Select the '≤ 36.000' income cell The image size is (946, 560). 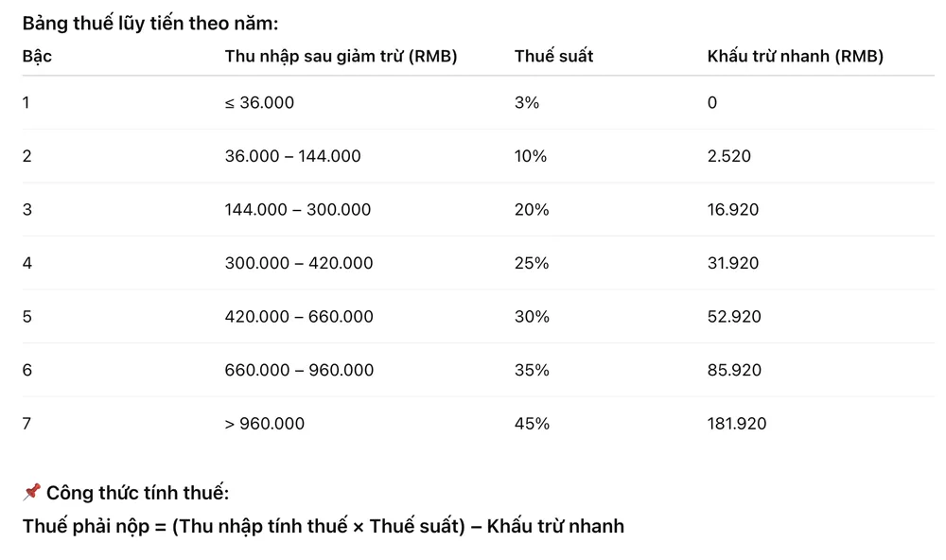pos(259,102)
